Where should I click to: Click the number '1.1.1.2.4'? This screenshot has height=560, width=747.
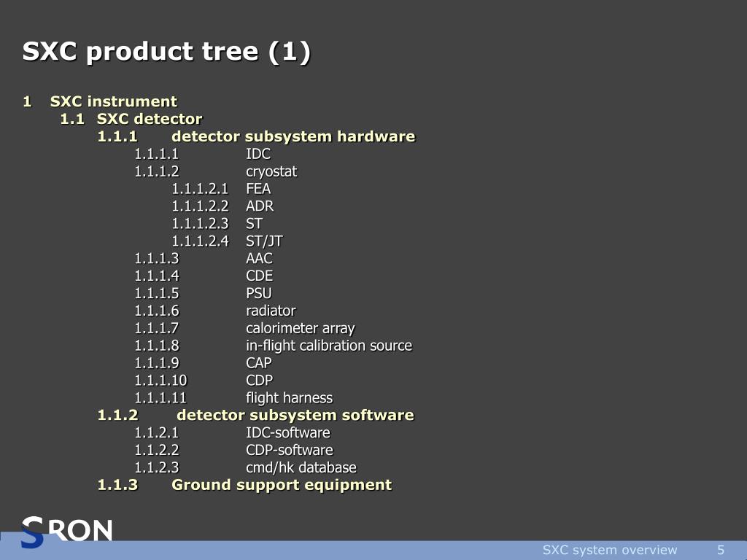(200, 241)
